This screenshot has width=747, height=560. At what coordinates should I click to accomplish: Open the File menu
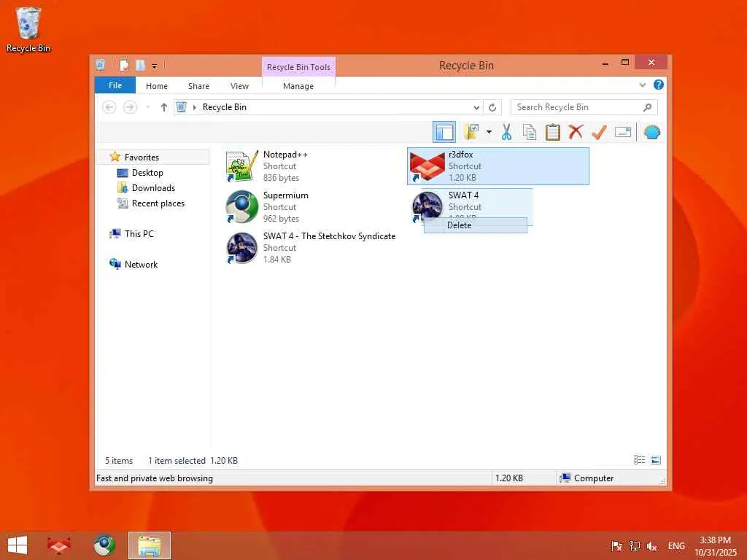pyautogui.click(x=115, y=85)
